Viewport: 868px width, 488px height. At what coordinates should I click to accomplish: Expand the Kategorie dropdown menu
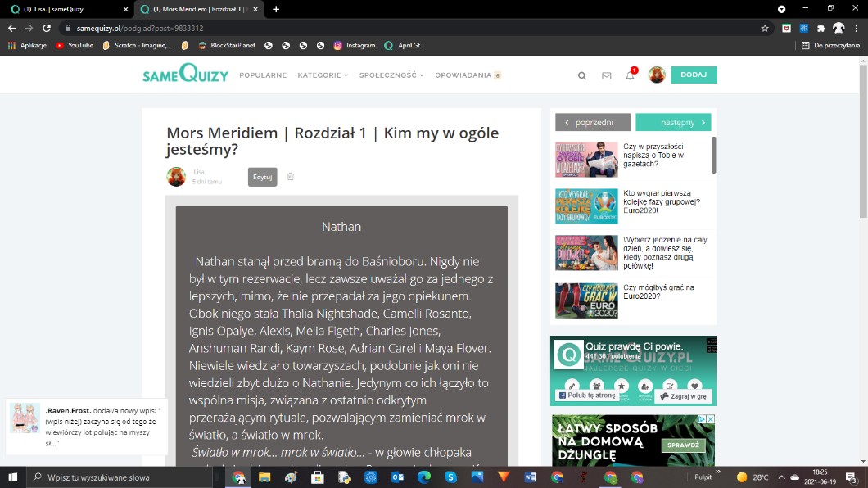[323, 75]
